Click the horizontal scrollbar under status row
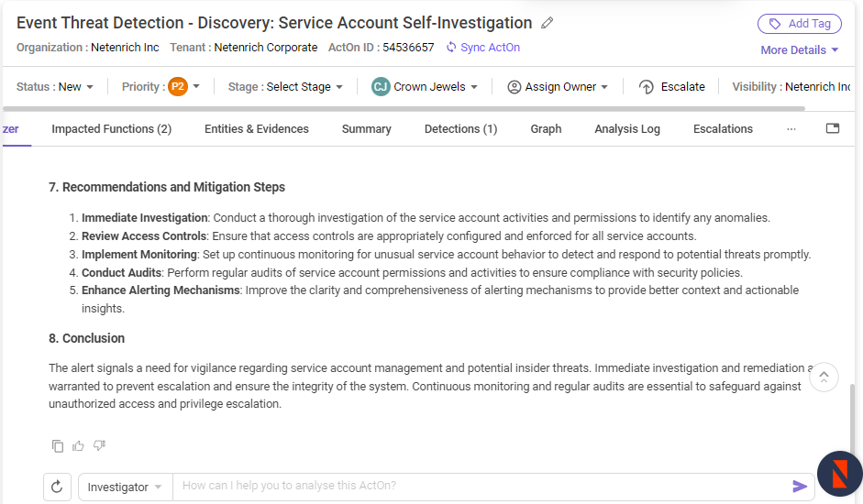 point(404,108)
